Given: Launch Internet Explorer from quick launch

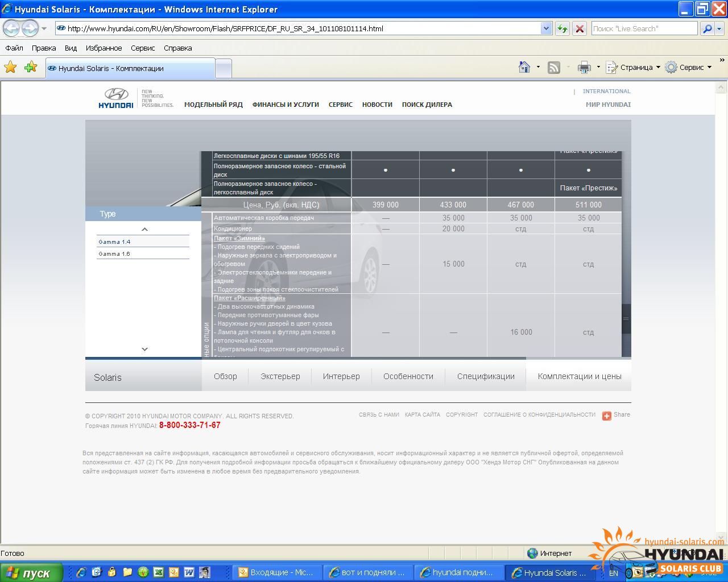Looking at the screenshot, I should pos(81,572).
